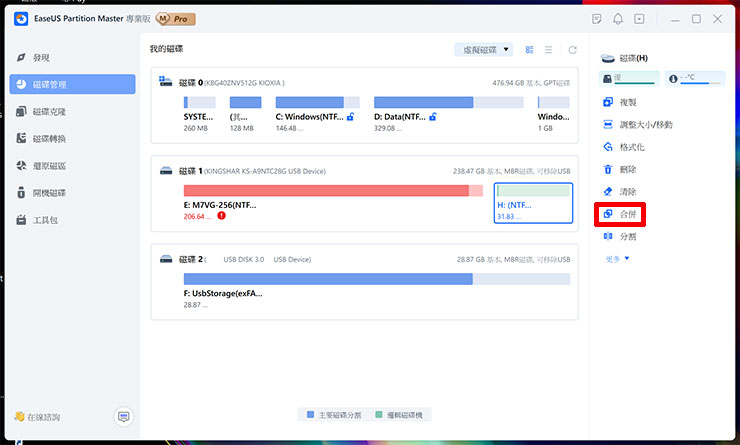The height and width of the screenshot is (445, 740).
Task: Click the red E: M7VG-256 usage bar
Action: tap(333, 191)
